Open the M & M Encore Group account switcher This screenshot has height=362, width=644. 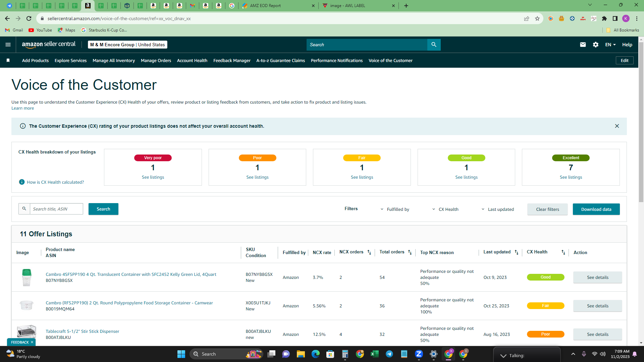point(127,45)
